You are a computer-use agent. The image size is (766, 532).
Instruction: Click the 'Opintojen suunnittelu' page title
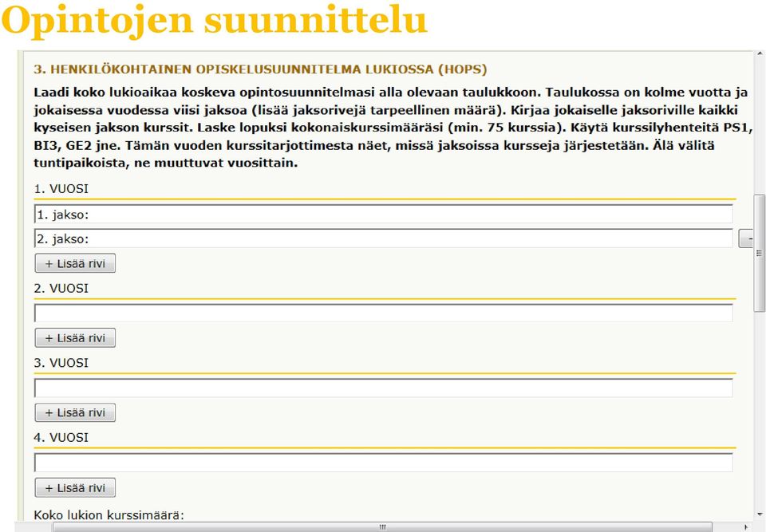[x=215, y=20]
